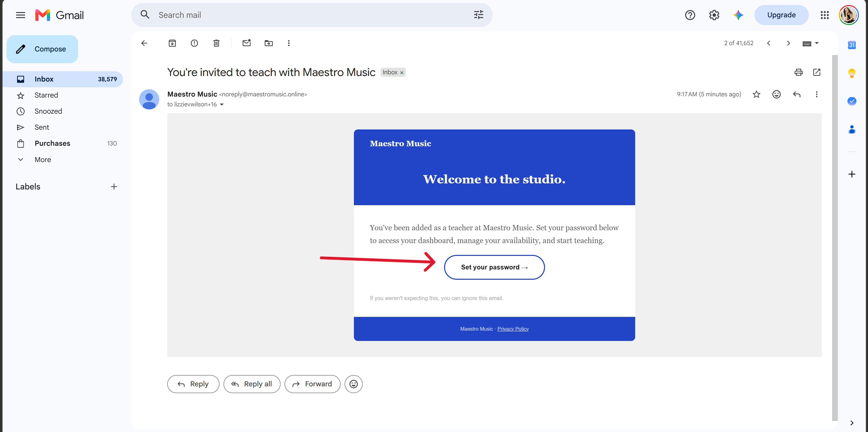Screen dimensions: 868x432
Task: Click the email scrollbar
Action: tap(835, 238)
